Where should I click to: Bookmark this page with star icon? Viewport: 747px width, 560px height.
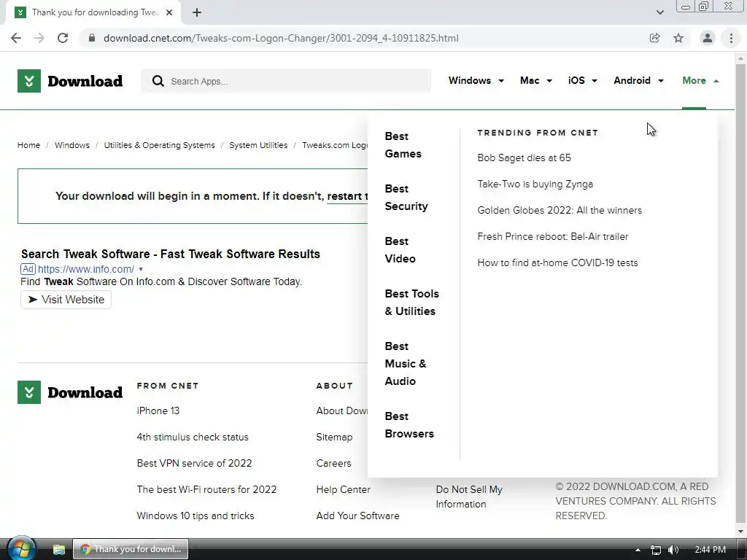pos(678,38)
